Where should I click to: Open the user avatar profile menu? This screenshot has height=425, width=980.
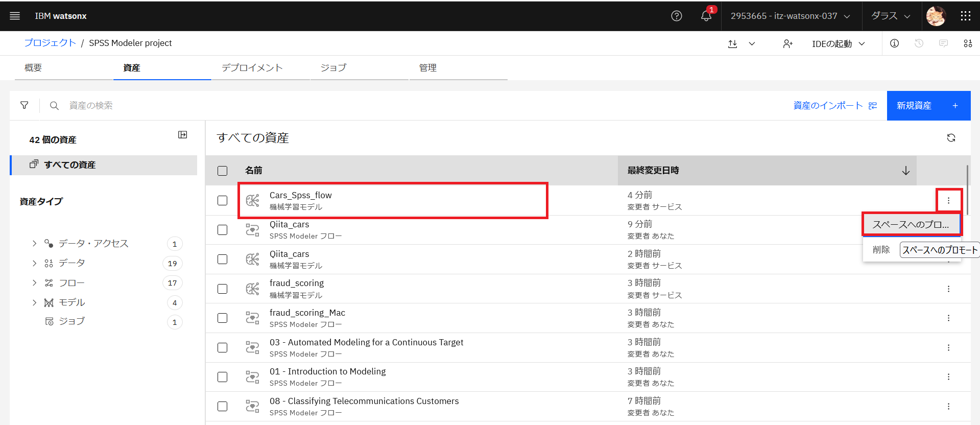tap(936, 16)
